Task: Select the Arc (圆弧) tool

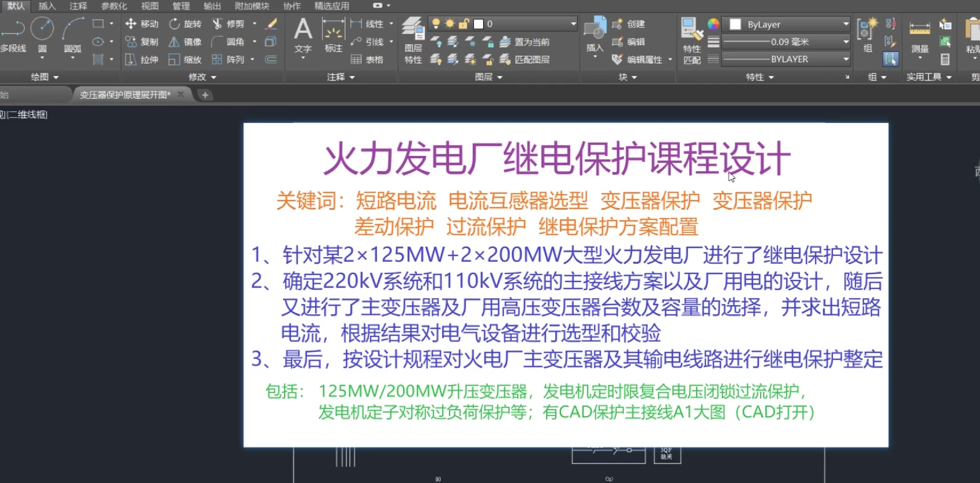Action: coord(72,29)
